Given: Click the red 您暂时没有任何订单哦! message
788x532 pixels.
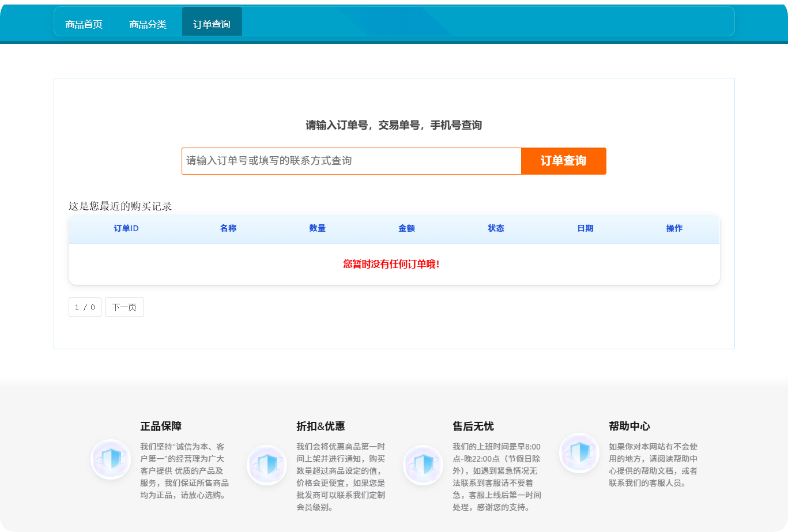Looking at the screenshot, I should [x=391, y=264].
